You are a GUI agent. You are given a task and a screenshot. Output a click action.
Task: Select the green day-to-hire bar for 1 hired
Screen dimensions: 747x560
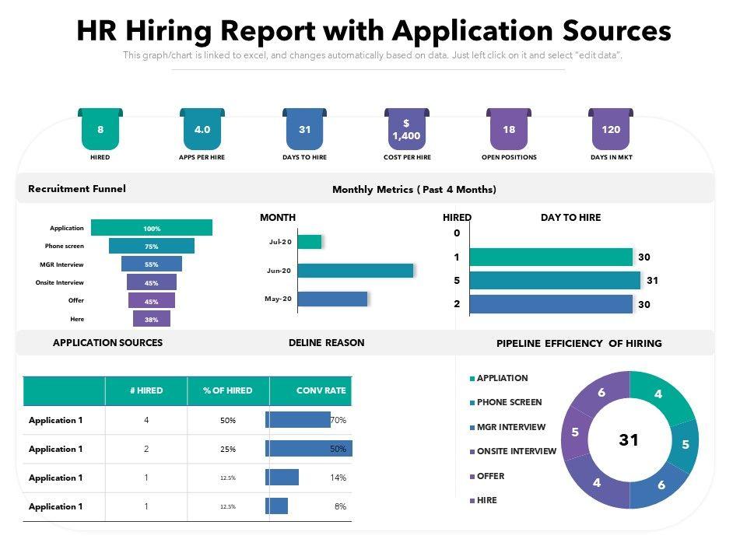click(551, 257)
